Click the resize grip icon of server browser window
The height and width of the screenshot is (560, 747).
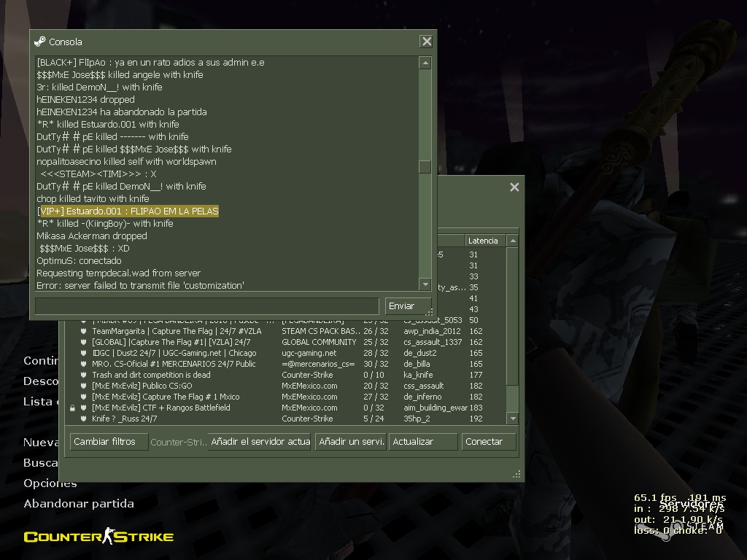pos(516,474)
